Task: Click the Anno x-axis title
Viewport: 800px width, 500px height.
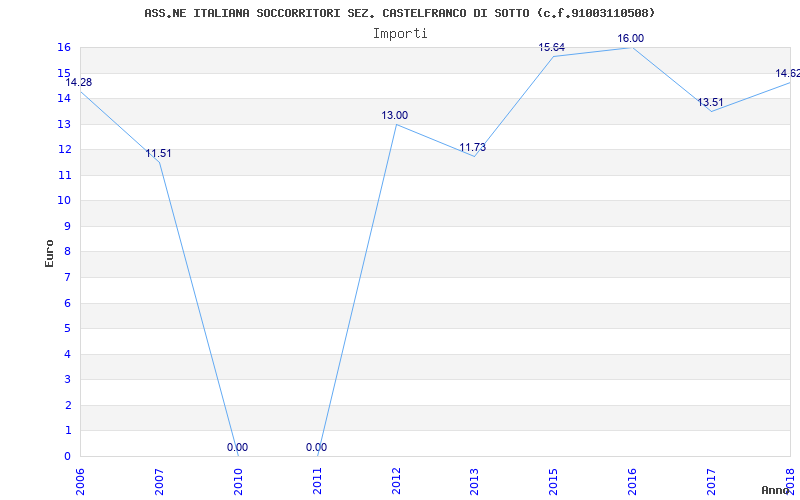Action: (x=775, y=490)
